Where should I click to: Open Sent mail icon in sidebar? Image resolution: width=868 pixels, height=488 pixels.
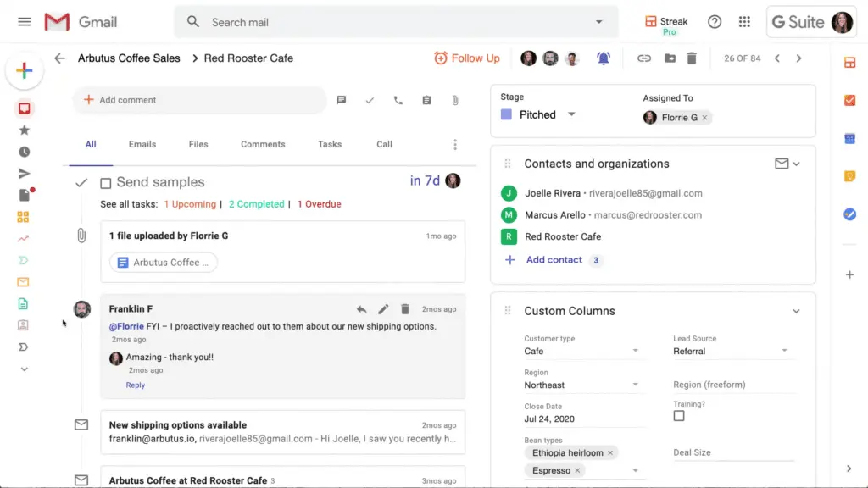pyautogui.click(x=24, y=173)
